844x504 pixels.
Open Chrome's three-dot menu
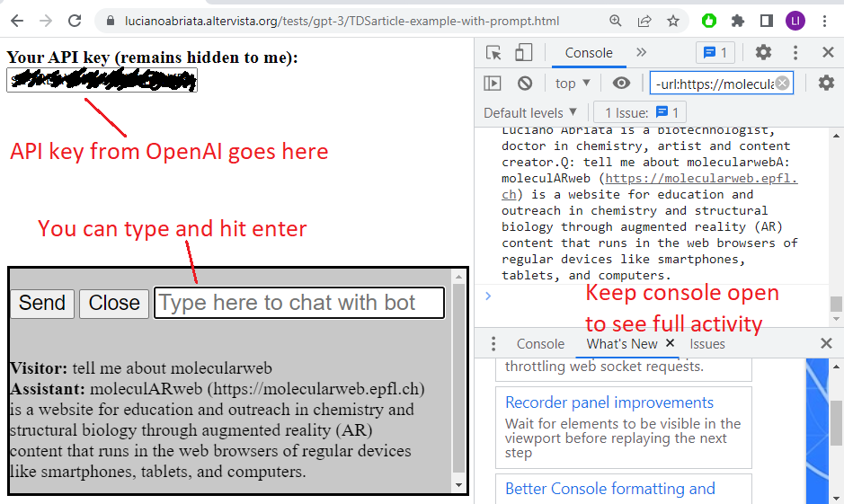click(x=824, y=21)
